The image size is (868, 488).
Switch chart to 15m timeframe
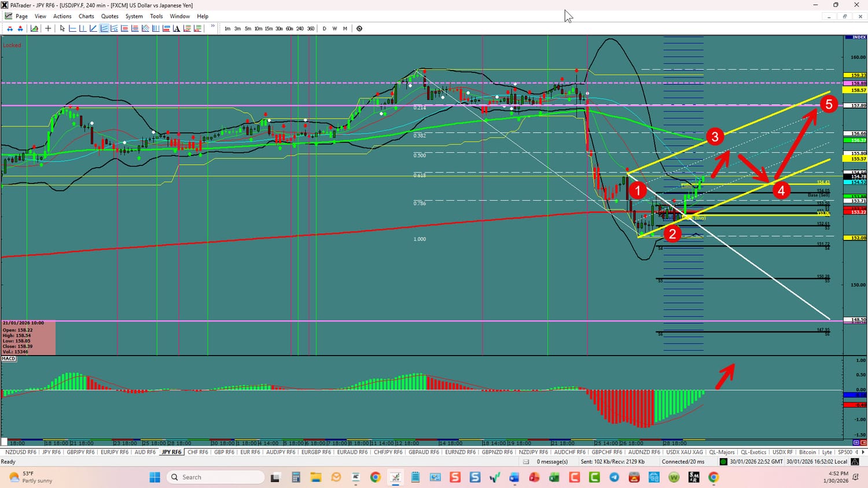pyautogui.click(x=269, y=28)
